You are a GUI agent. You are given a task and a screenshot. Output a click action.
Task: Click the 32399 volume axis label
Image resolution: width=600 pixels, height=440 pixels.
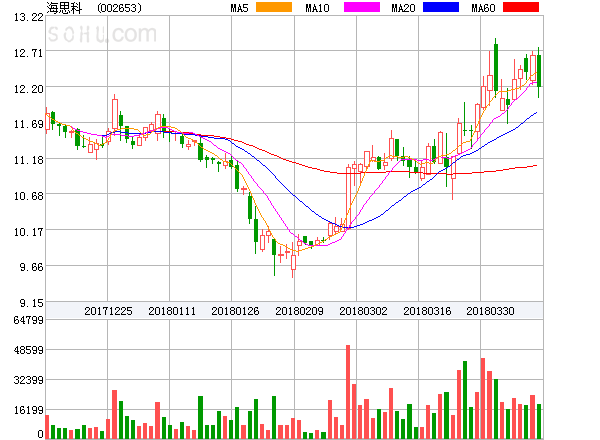pos(29,380)
